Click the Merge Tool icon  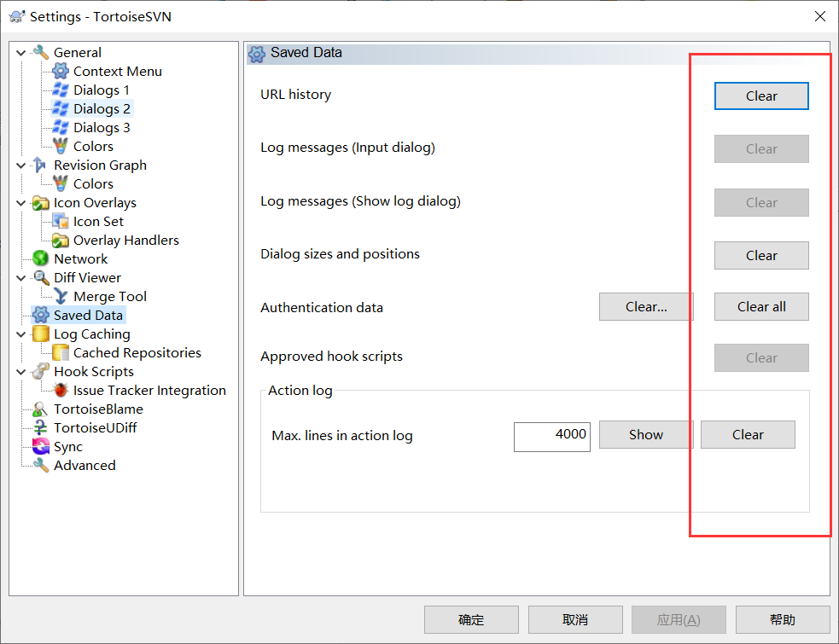click(61, 296)
